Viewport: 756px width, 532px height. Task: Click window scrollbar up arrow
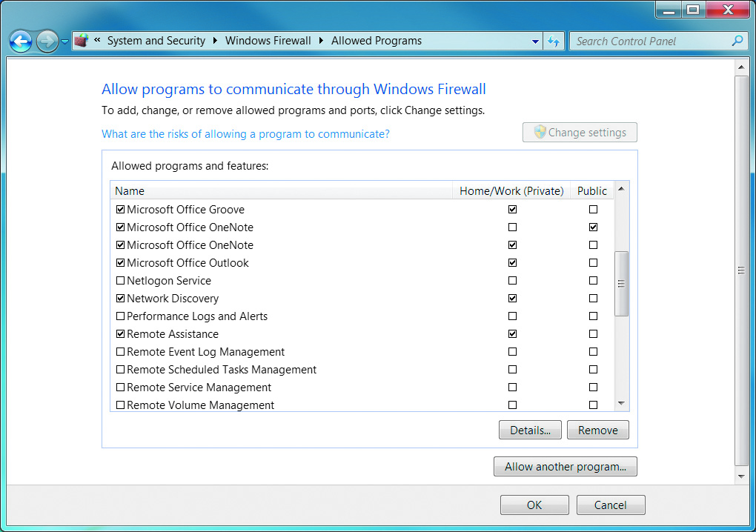pos(741,67)
